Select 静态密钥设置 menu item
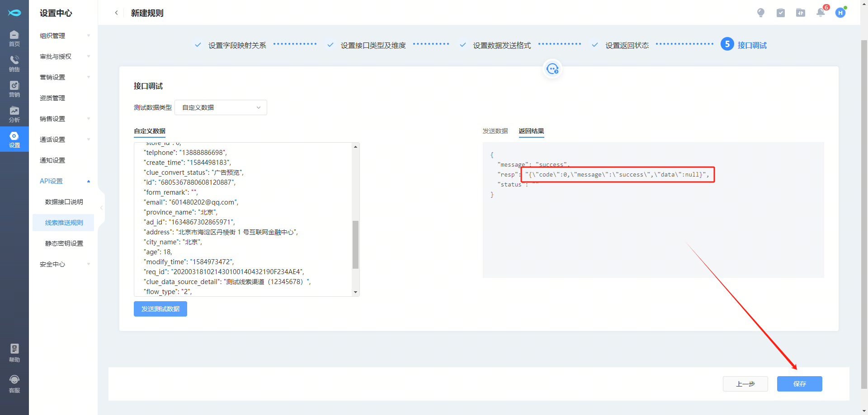Image resolution: width=868 pixels, height=415 pixels. coord(64,243)
